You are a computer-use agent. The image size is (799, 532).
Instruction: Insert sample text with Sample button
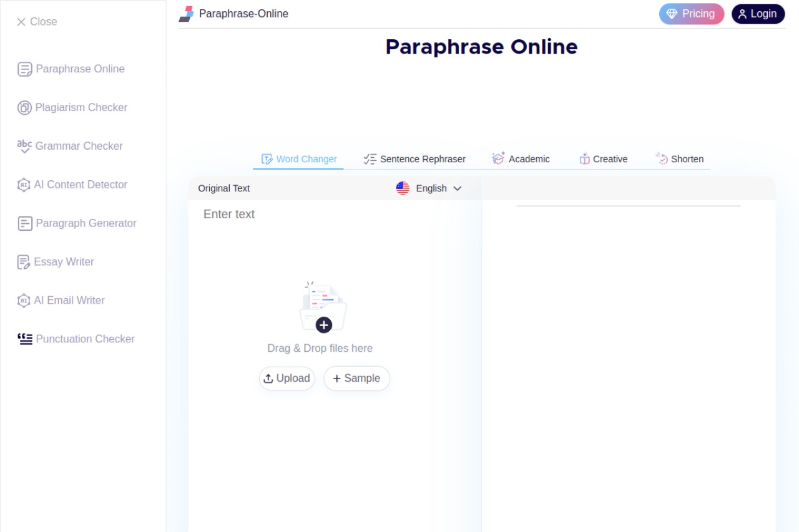[x=356, y=379]
